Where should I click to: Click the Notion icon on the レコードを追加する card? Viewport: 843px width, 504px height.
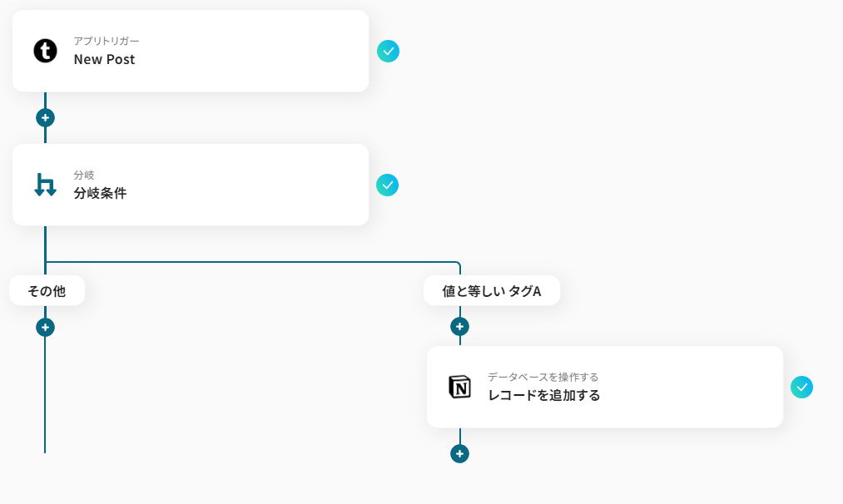coord(459,387)
